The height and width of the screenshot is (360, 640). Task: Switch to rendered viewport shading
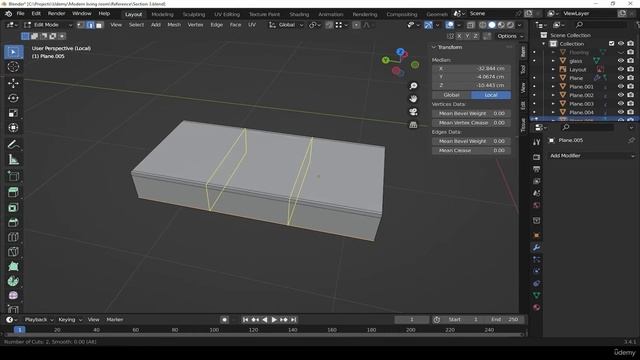(511, 25)
